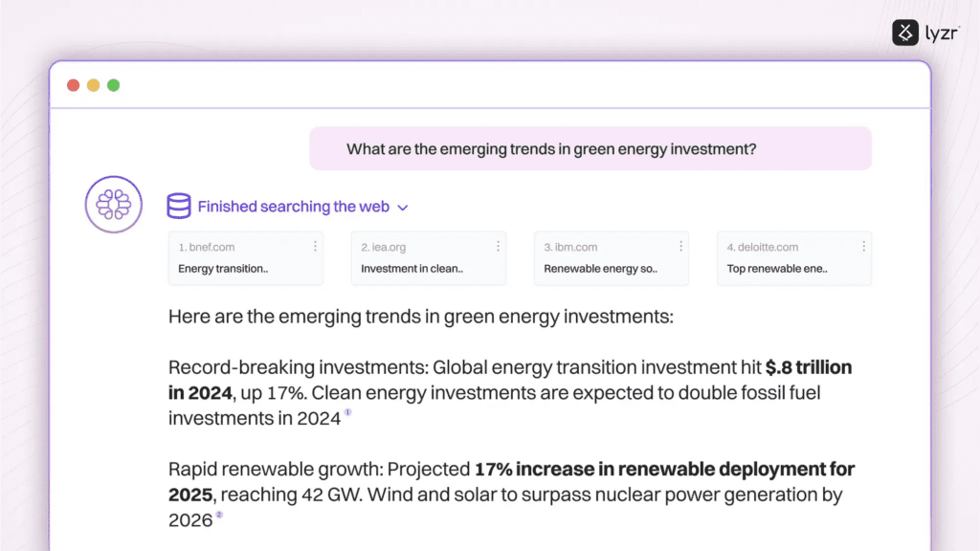
Task: Open the ibm.com Renewable energy source card
Action: [x=612, y=258]
